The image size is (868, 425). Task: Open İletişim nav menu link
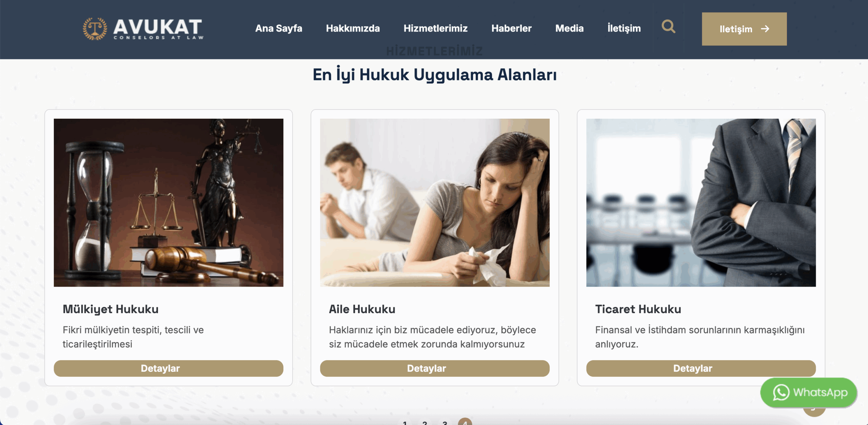pos(624,28)
